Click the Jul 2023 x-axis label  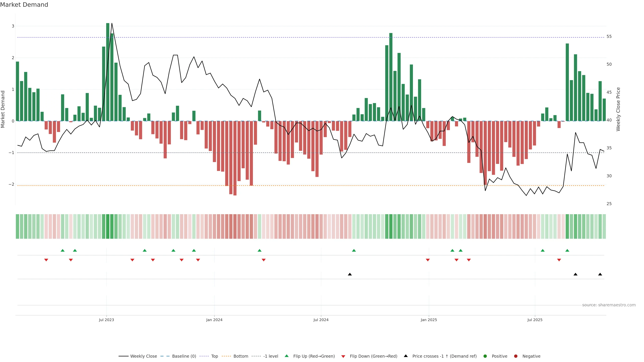(106, 320)
